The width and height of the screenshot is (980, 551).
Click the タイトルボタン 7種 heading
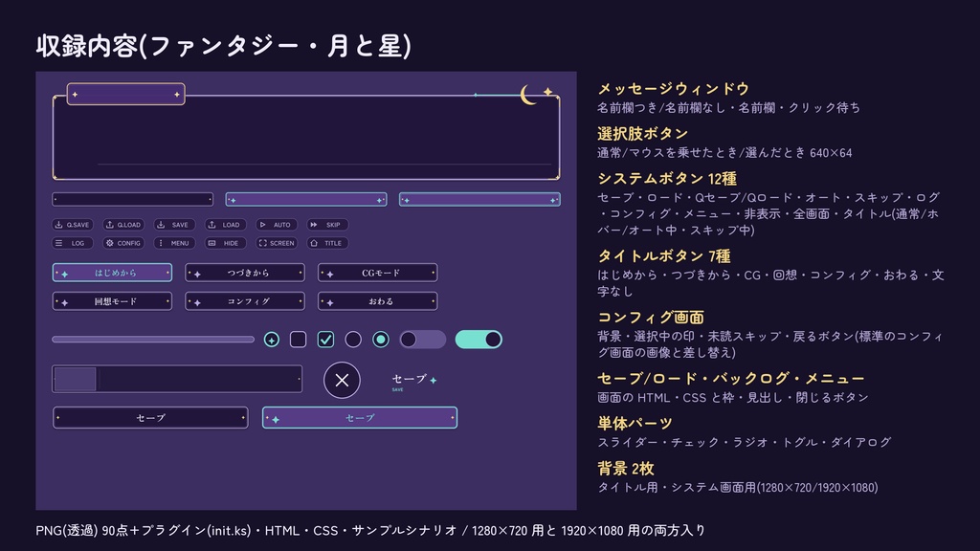(x=664, y=256)
